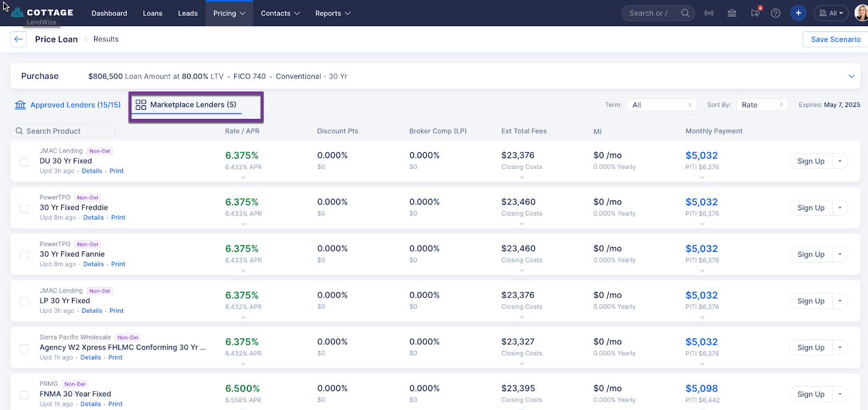Screen dimensions: 868x410
Task: Click Print link for 30 Yr Fixed Fannie
Action: pos(118,264)
